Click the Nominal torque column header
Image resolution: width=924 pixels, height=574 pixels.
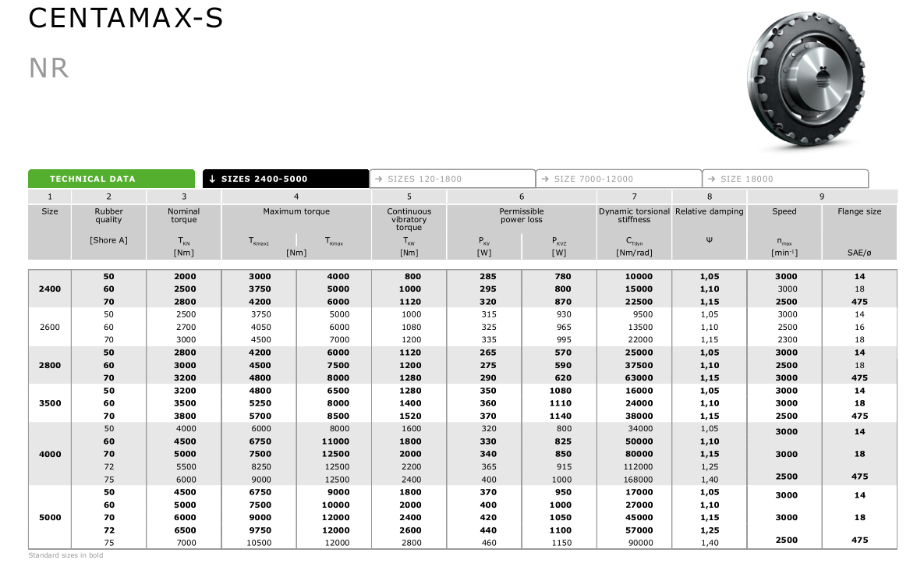[x=184, y=215]
